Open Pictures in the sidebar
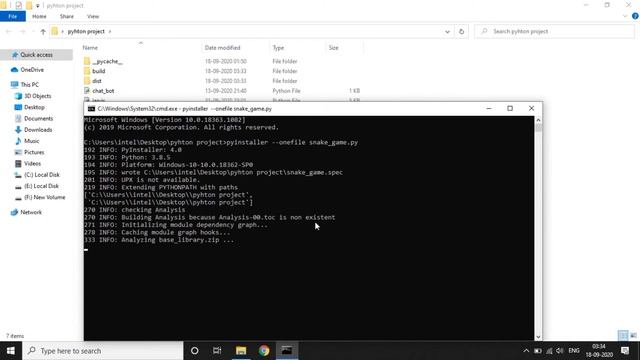The image size is (640, 360). point(33,152)
